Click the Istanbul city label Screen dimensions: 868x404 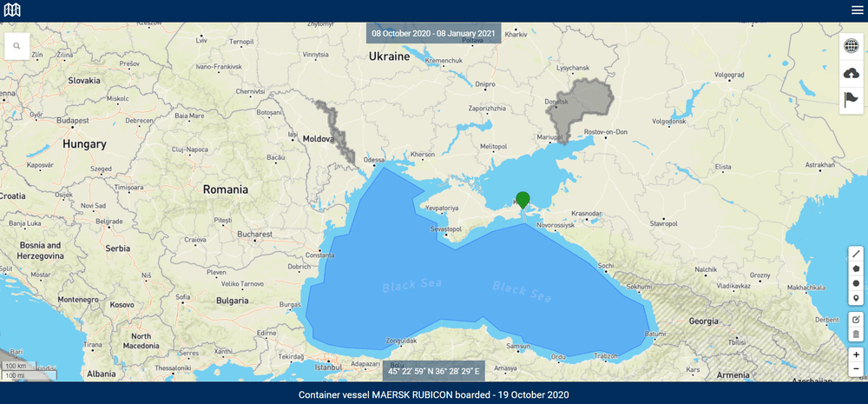pyautogui.click(x=326, y=367)
